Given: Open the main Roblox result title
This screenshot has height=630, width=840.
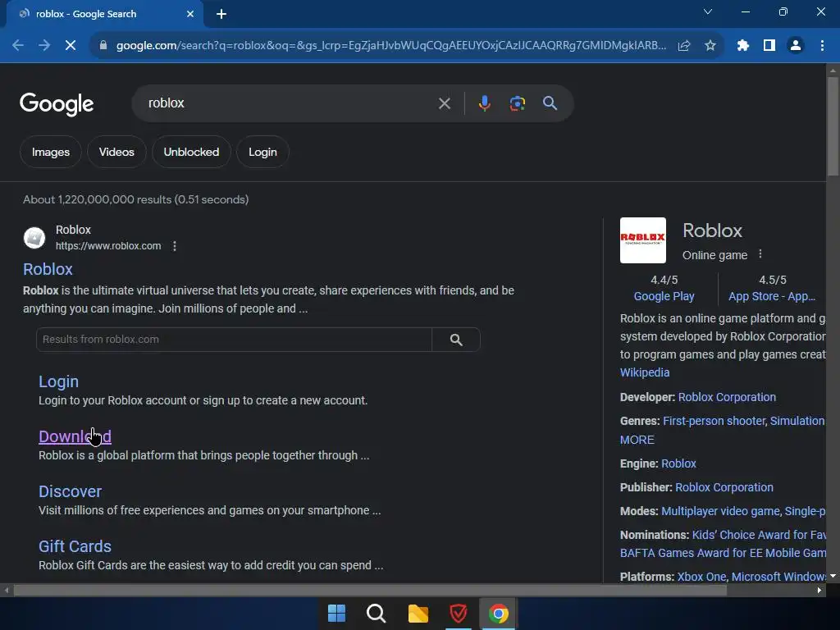Looking at the screenshot, I should click(x=48, y=269).
